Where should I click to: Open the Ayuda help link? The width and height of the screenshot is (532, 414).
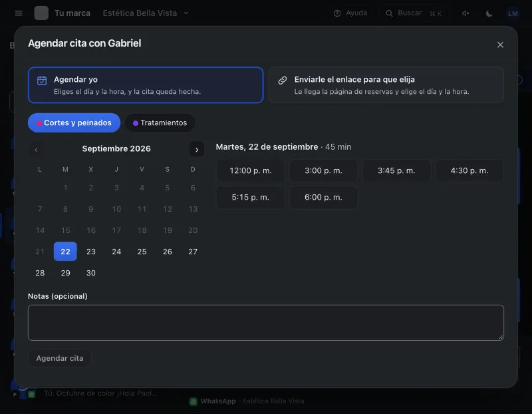point(350,13)
